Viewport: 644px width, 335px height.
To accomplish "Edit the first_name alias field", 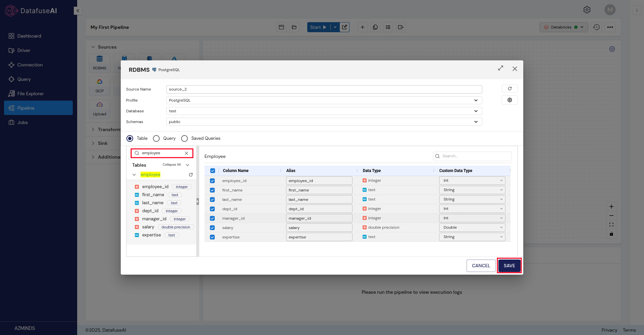I will (x=319, y=190).
